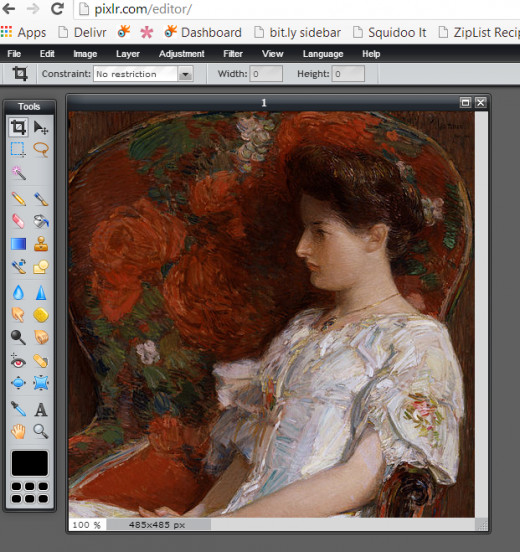Select the Marquee selection tool
Screen dimensions: 520x552
coord(18,149)
